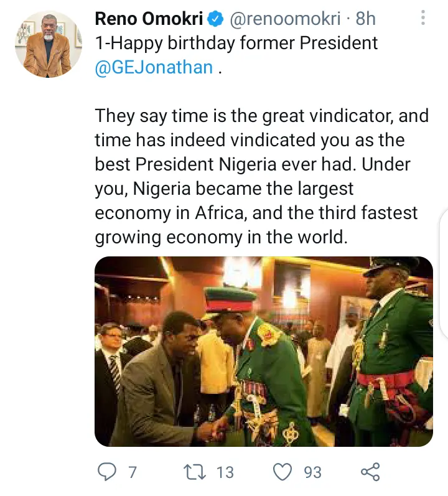448x496 pixels.
Task: Click the tweet paragraph about time vindicating
Action: point(262,177)
